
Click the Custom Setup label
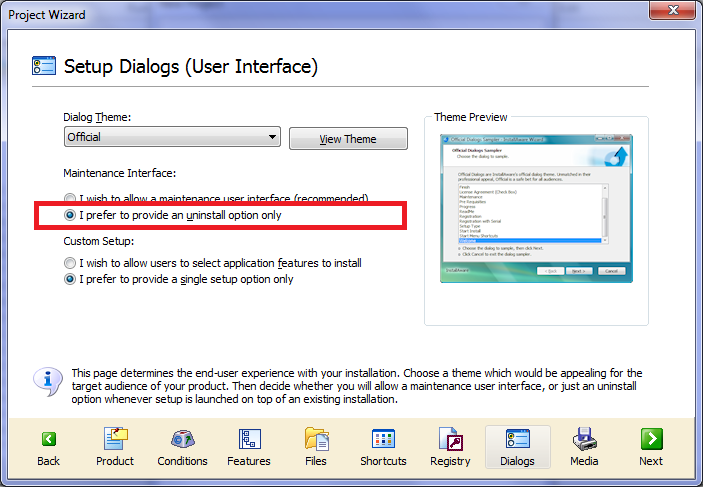click(x=99, y=241)
